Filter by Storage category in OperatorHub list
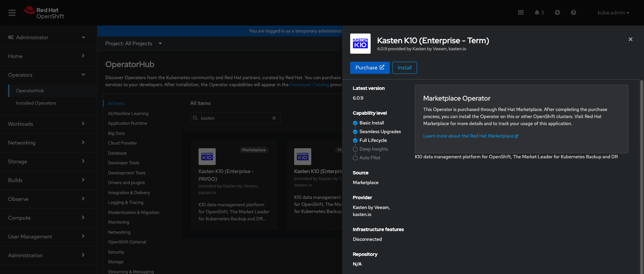644x274 pixels. (116, 262)
